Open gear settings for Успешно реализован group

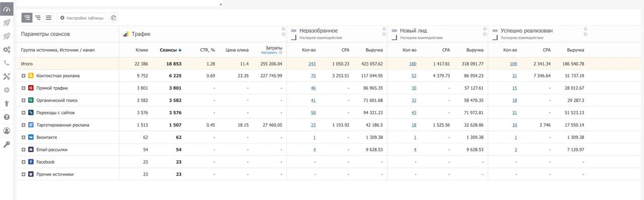[585, 29]
